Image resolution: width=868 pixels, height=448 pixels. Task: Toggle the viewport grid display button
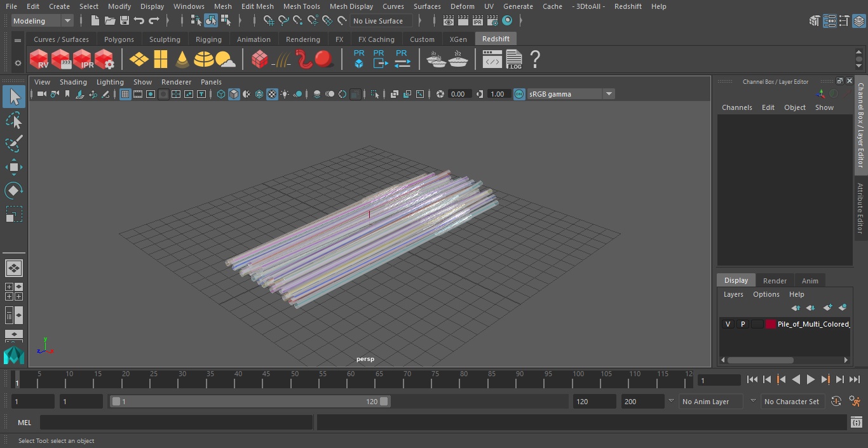[x=125, y=94]
